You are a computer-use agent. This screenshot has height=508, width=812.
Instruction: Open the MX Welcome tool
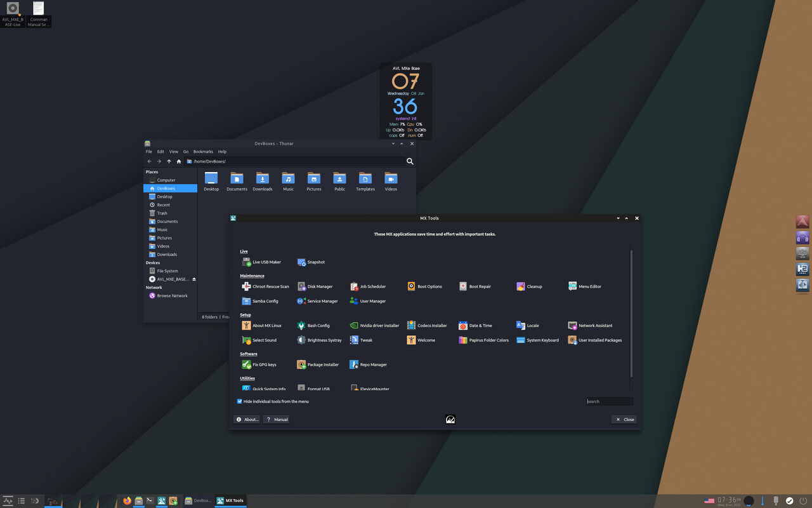click(x=421, y=340)
